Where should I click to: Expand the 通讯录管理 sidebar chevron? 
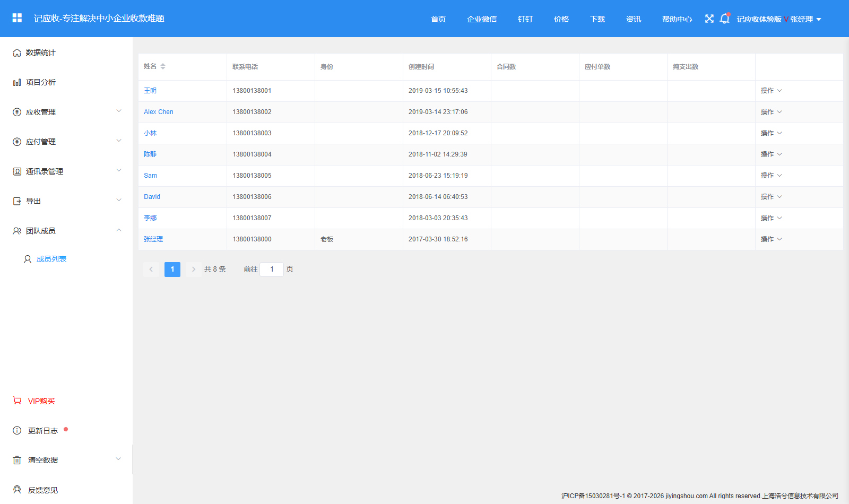tap(119, 170)
